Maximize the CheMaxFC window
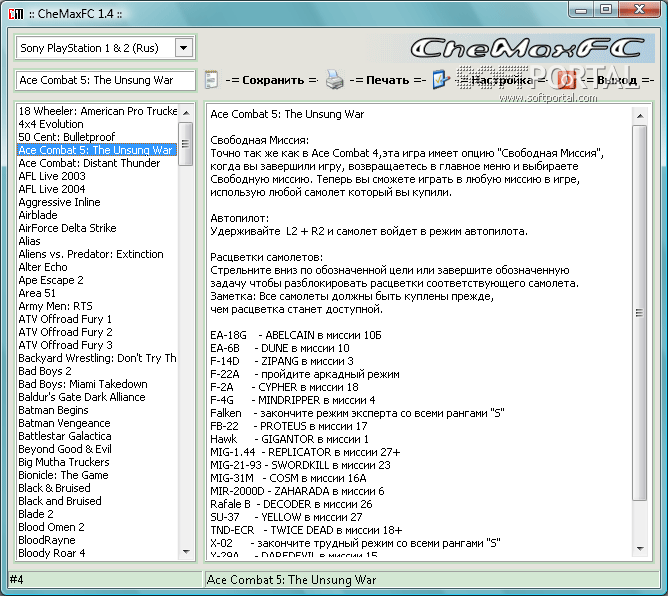Viewport: 668px width, 596px height. pyautogui.click(x=605, y=9)
